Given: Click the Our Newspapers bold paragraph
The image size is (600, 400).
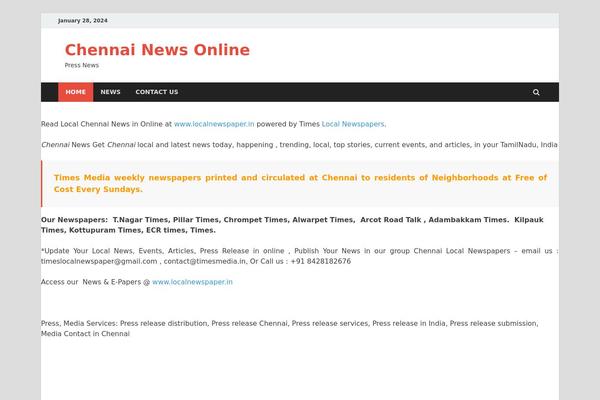Looking at the screenshot, I should coord(292,225).
